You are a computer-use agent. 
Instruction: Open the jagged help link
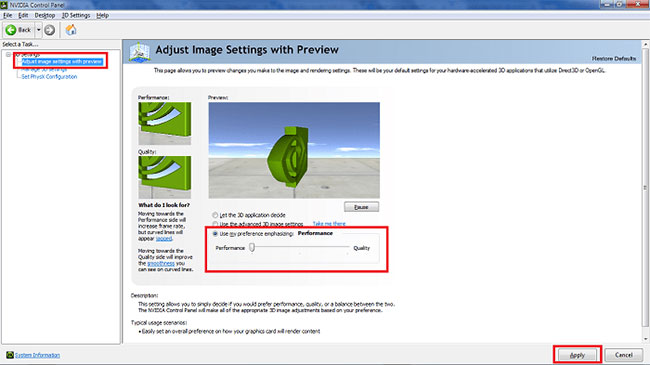[x=164, y=238]
